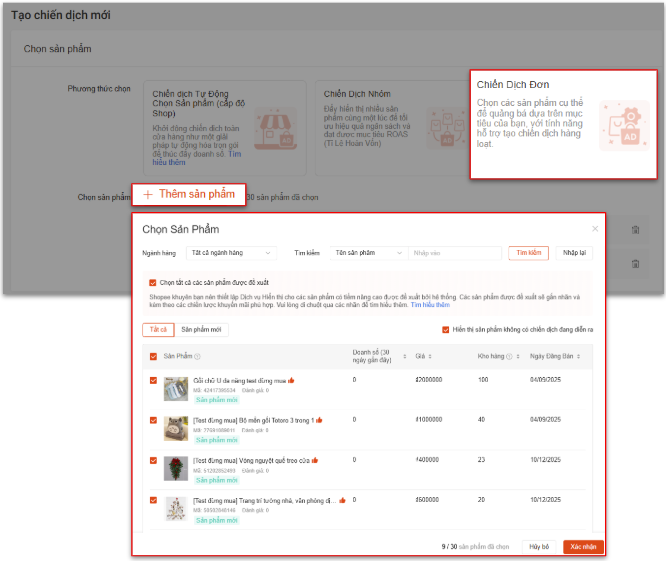This screenshot has width=666, height=561.
Task: Click the Kho hàng column info icon
Action: (509, 356)
